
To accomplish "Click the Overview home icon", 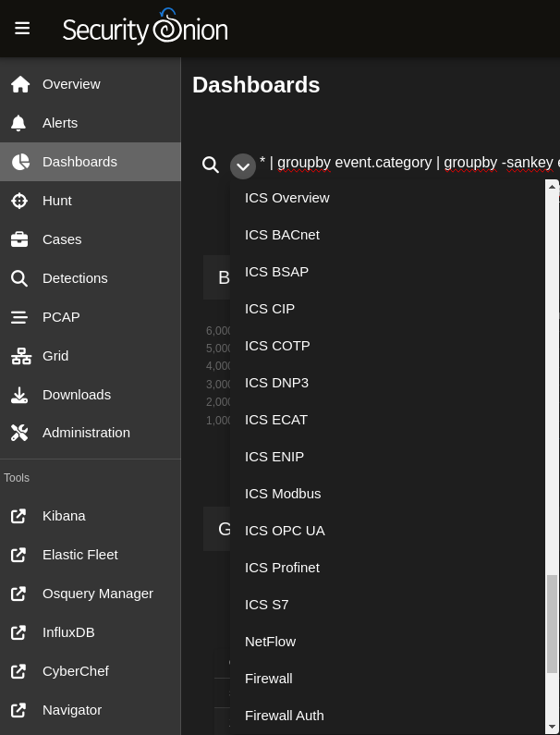I will 19,84.
